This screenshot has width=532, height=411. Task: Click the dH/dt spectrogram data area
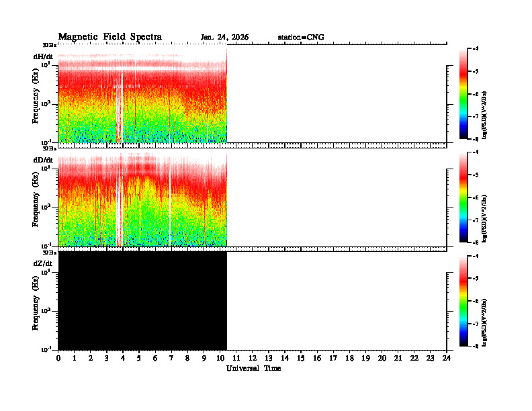(x=142, y=95)
